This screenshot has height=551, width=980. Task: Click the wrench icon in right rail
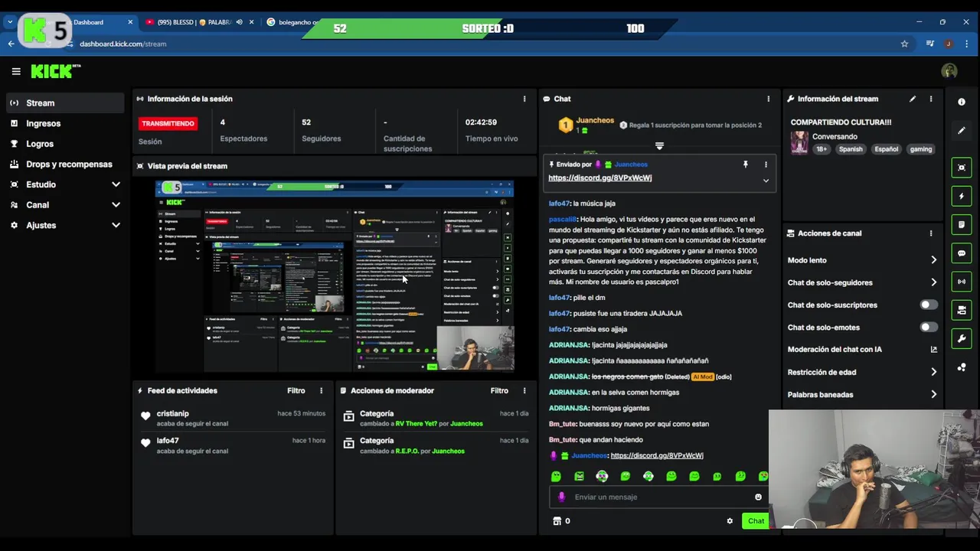(962, 338)
